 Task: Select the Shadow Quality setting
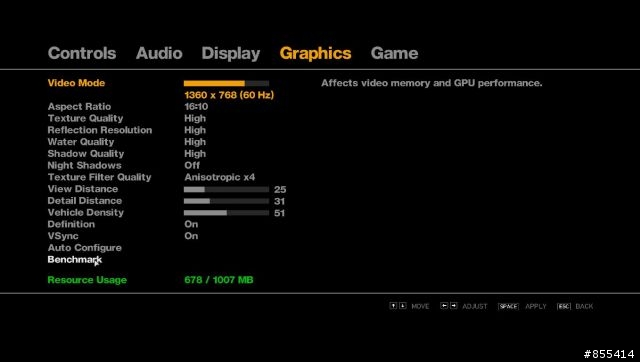(x=86, y=153)
